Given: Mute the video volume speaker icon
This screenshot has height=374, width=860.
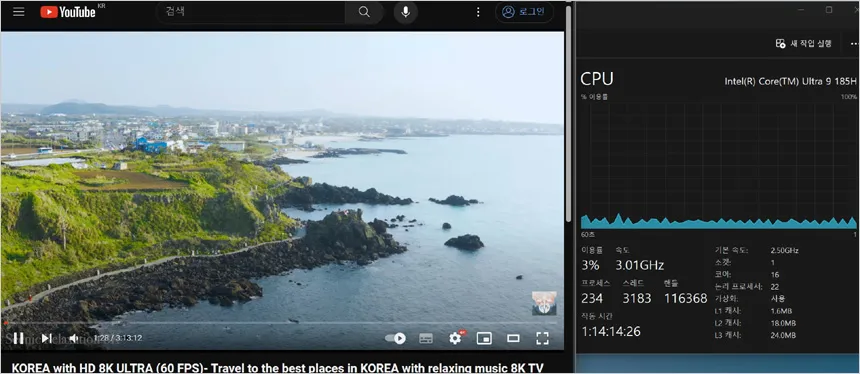Looking at the screenshot, I should 73,338.
